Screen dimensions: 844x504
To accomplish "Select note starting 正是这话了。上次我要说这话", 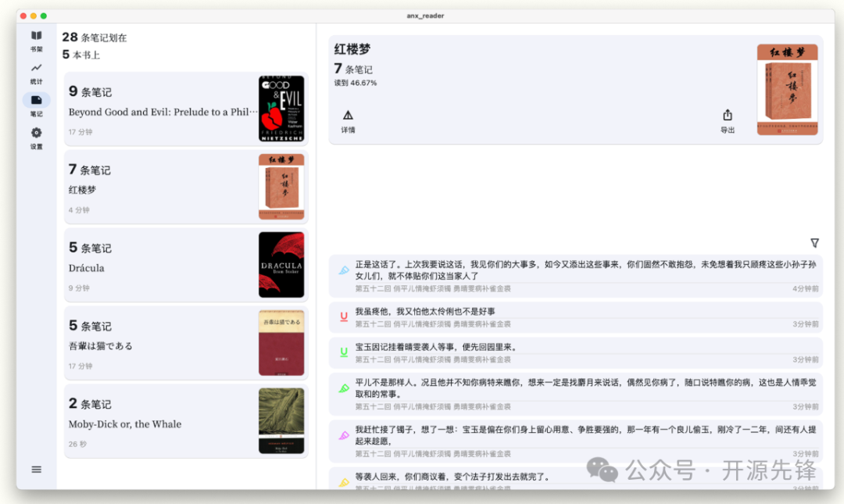I will [585, 270].
